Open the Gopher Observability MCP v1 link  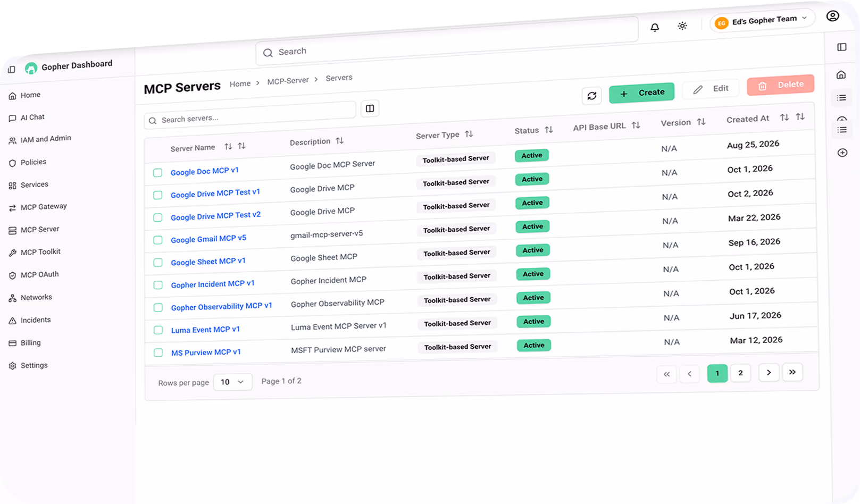click(221, 307)
